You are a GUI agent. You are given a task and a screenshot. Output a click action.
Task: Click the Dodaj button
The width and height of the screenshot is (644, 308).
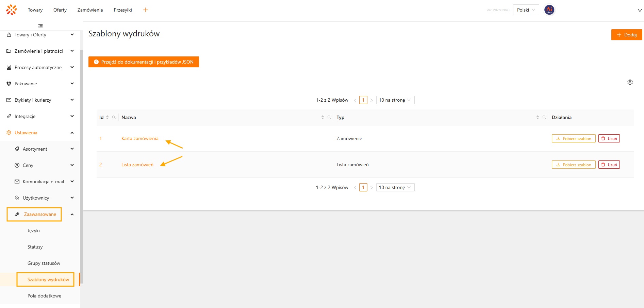pos(626,35)
